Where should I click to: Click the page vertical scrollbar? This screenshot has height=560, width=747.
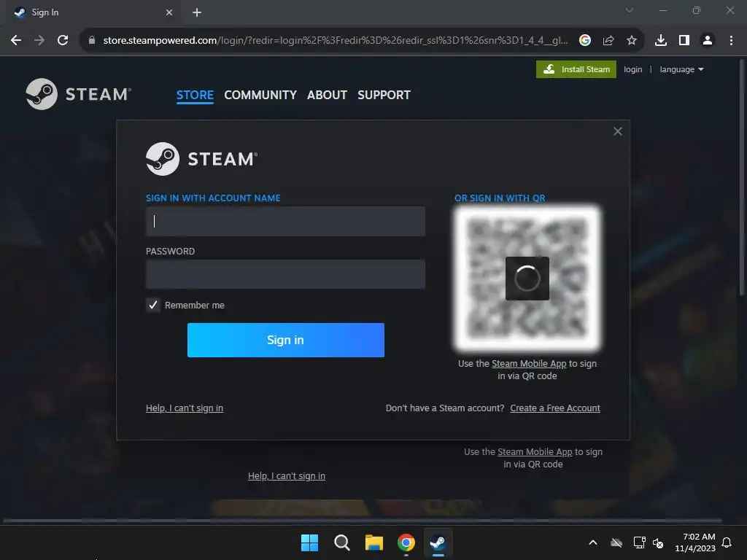click(x=742, y=177)
